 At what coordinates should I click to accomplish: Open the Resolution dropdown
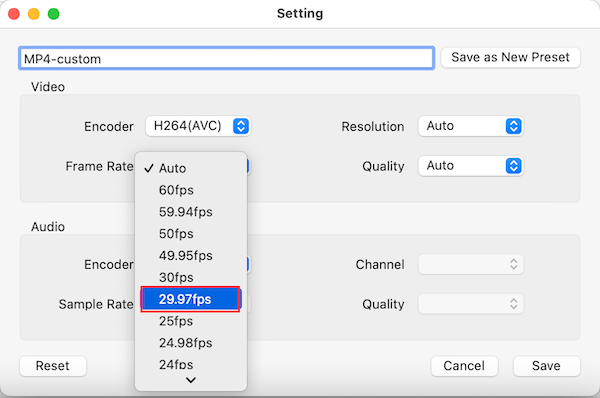[471, 126]
